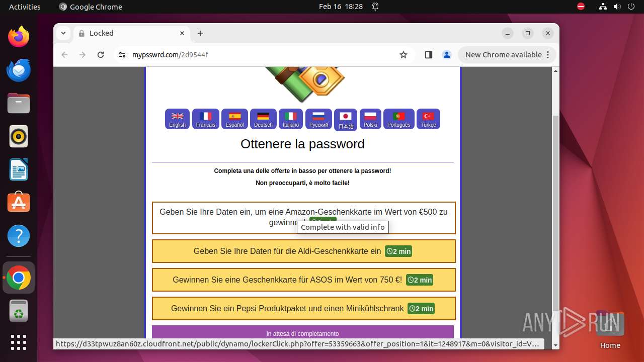Select Русский language flag button
The image size is (644, 362).
click(318, 119)
